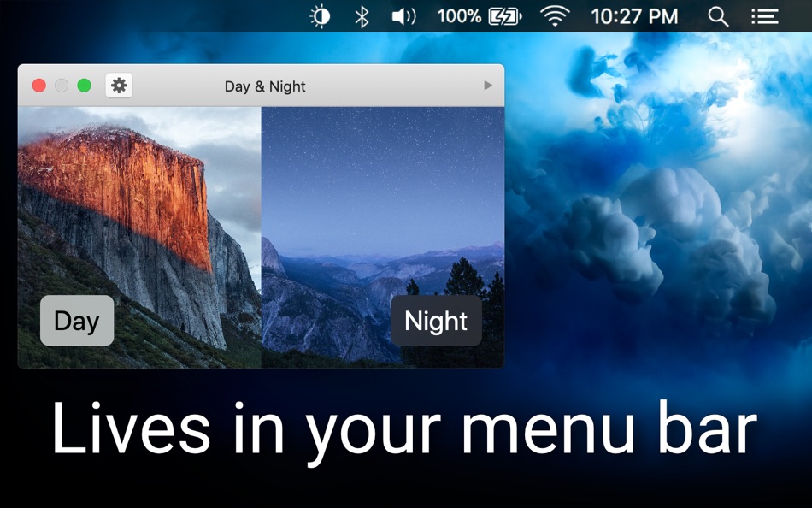The image size is (812, 508).
Task: Switch to Night mode button
Action: click(436, 321)
